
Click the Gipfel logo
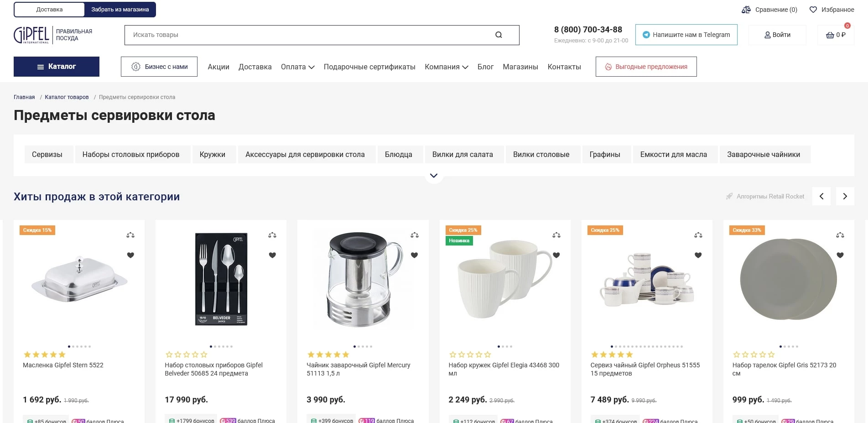tap(31, 35)
